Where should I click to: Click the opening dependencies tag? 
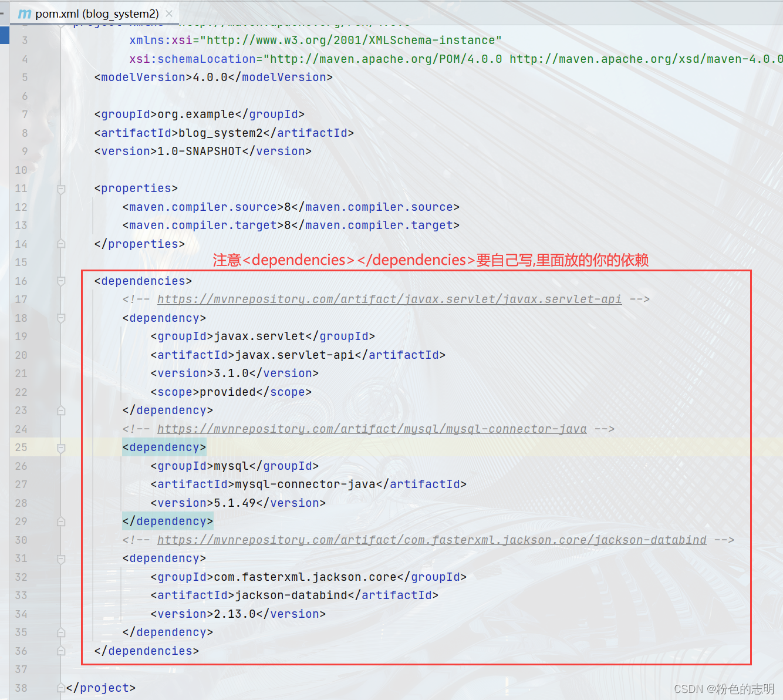click(143, 281)
